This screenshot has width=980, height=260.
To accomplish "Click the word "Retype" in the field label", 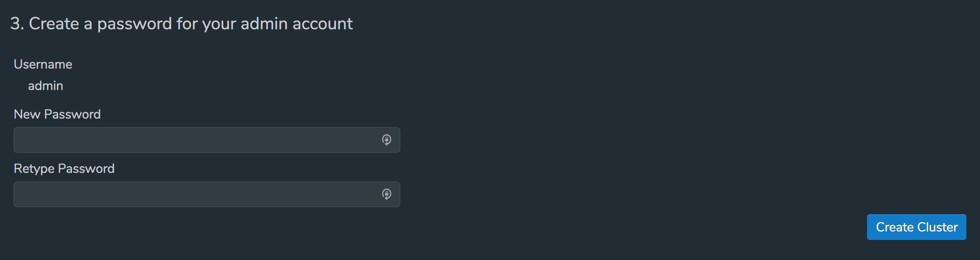I will click(34, 169).
